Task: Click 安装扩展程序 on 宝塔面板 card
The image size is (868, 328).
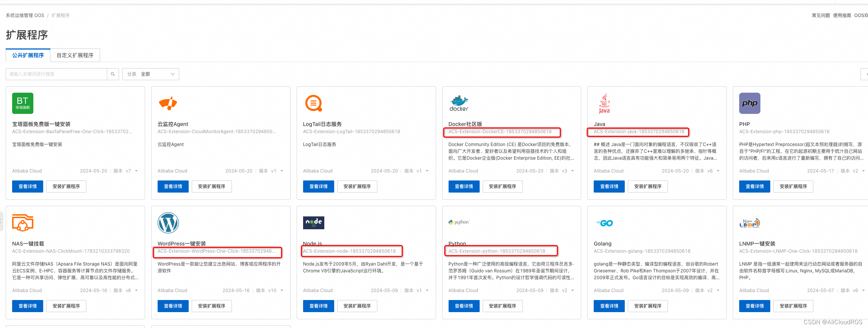Action: click(x=66, y=187)
